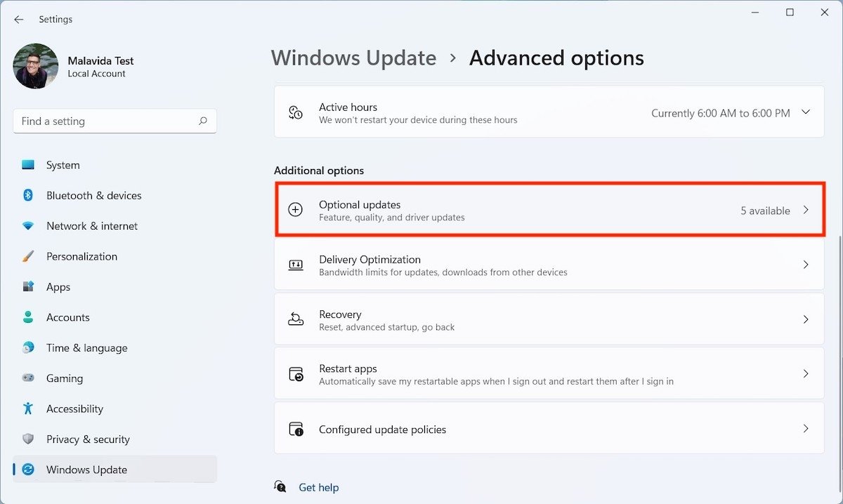Click the Windows Update breadcrumb link
Image resolution: width=843 pixels, height=504 pixels.
[x=354, y=58]
